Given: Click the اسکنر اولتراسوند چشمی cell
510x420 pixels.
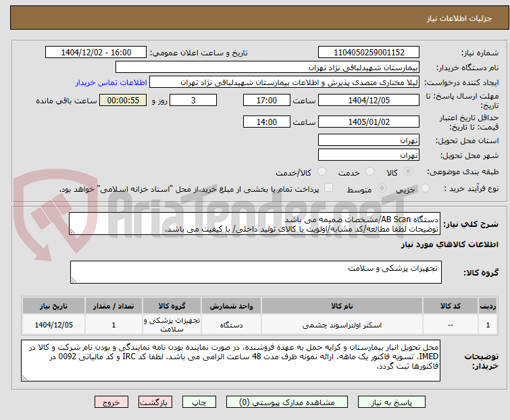Looking at the screenshot, I should (342, 325).
